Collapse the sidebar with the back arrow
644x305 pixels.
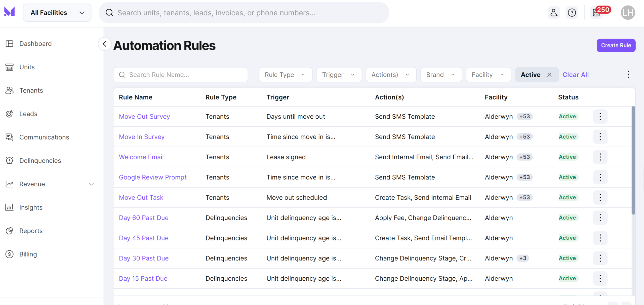(x=105, y=44)
